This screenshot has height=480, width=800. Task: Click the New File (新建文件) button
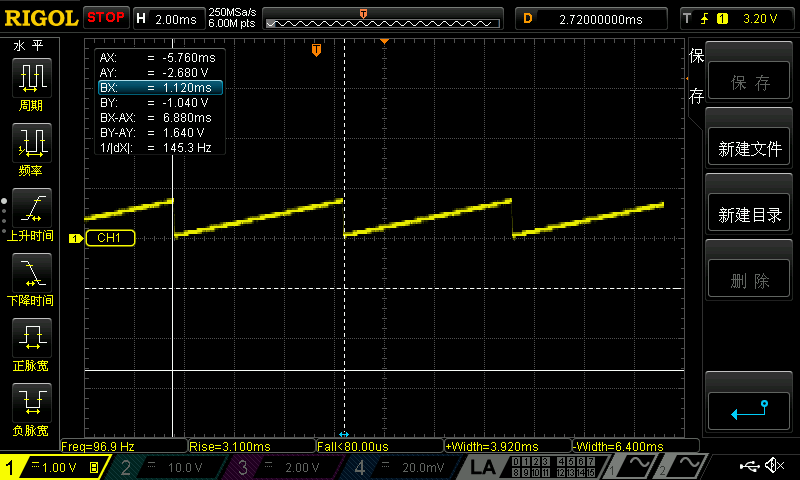pyautogui.click(x=749, y=148)
